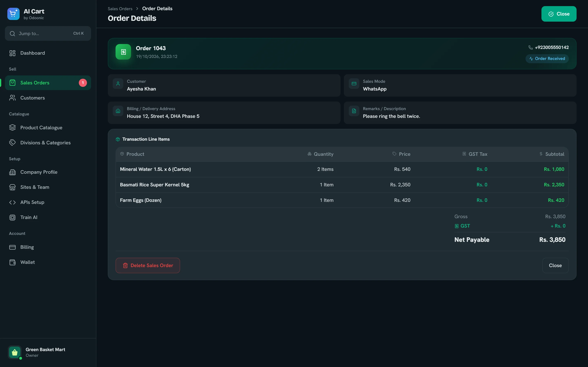Open the Product Catalogue layers icon
588x367 pixels.
coord(12,127)
